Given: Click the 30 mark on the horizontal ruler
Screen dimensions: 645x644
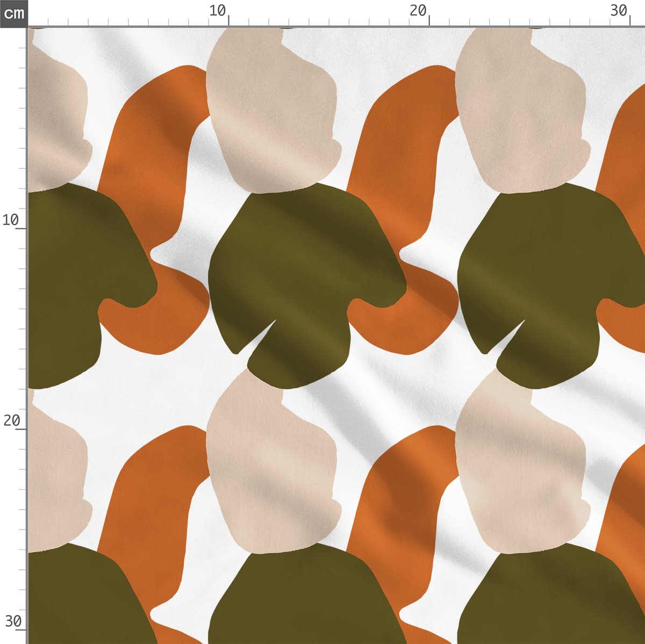Looking at the screenshot, I should point(619,11).
